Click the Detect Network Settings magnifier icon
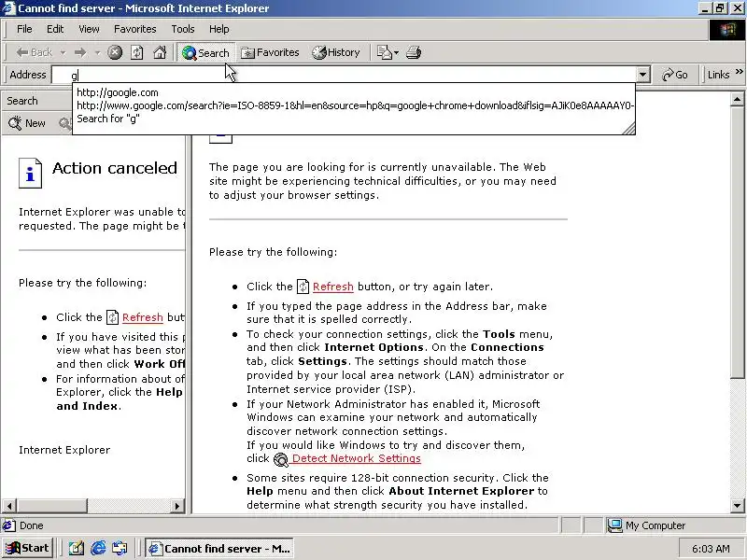Image resolution: width=747 pixels, height=560 pixels. pos(281,459)
